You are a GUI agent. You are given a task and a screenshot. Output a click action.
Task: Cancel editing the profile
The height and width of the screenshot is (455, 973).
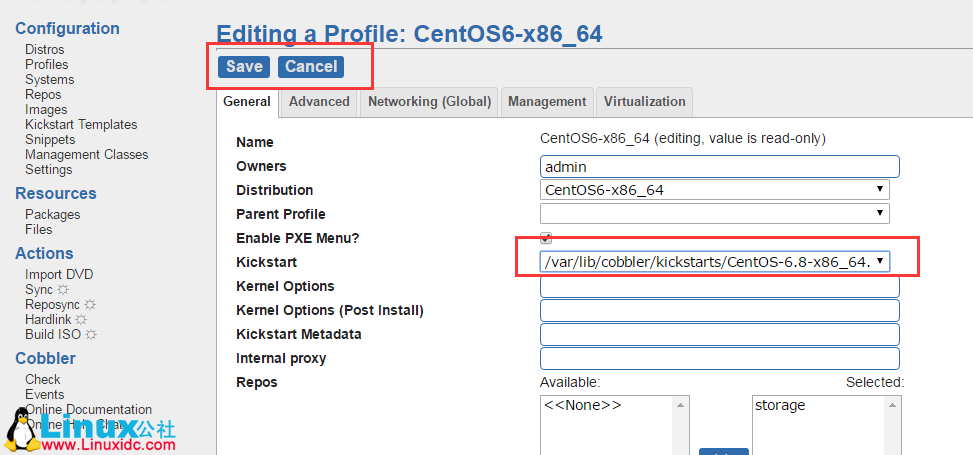click(310, 67)
